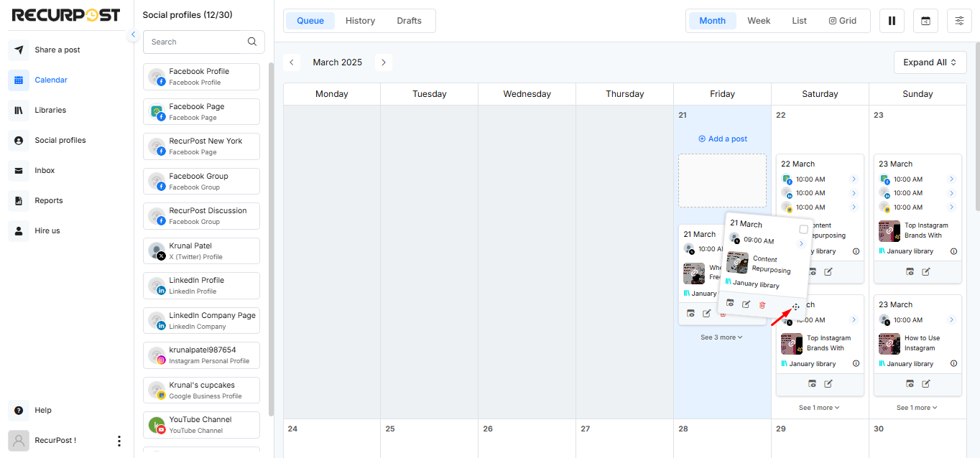
Task: Expand the 09:00 AM chevron on dragged card
Action: click(801, 244)
